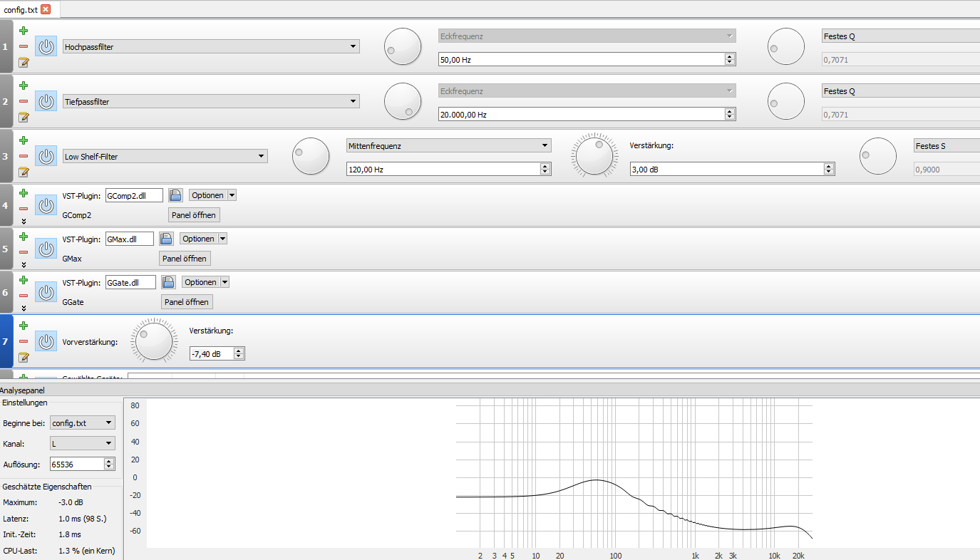This screenshot has width=980, height=560.
Task: Close the config.txt tab
Action: [x=46, y=9]
